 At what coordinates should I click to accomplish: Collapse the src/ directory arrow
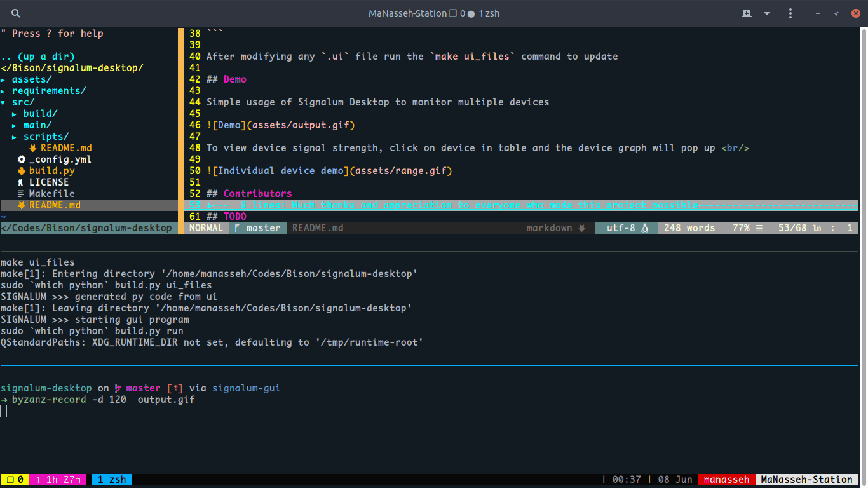(3, 102)
